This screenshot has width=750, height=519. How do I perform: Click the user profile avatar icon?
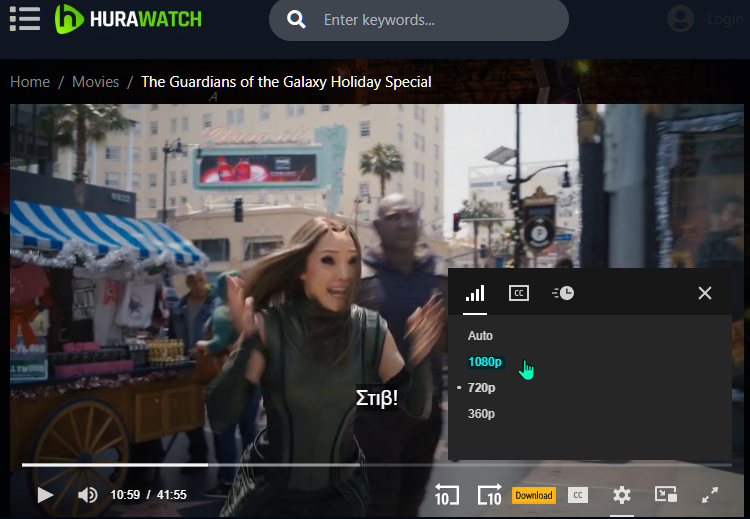680,19
